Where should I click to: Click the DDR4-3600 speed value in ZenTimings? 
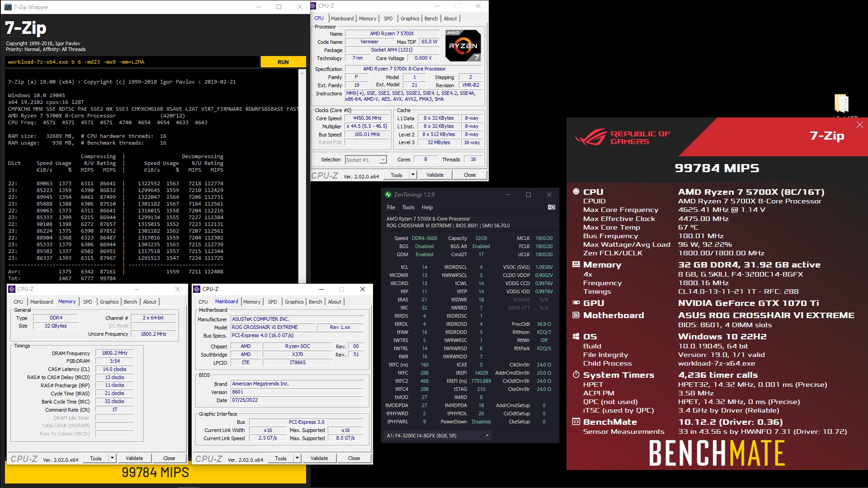click(x=425, y=238)
